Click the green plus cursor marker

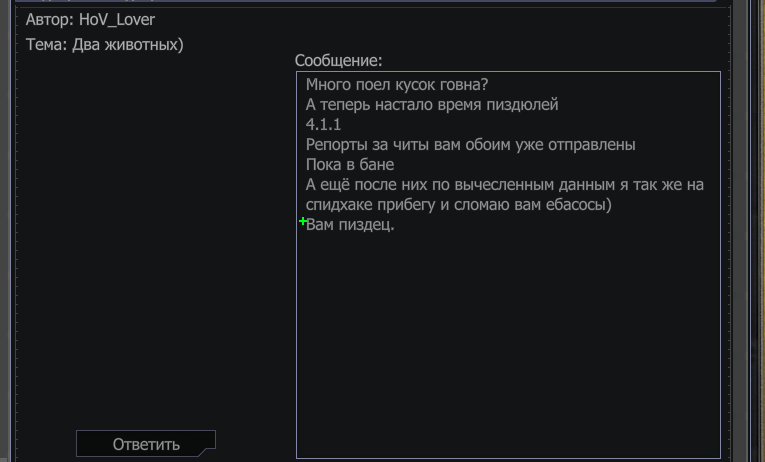coord(302,222)
